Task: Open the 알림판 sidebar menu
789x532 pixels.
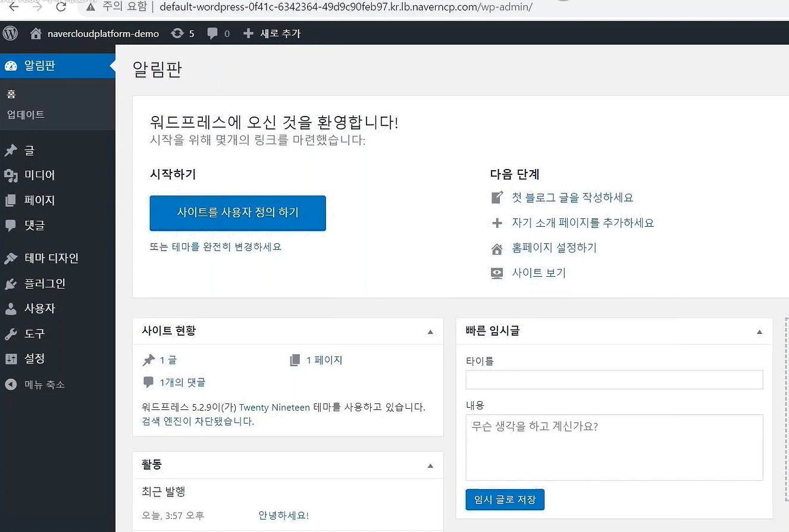Action: [x=58, y=65]
